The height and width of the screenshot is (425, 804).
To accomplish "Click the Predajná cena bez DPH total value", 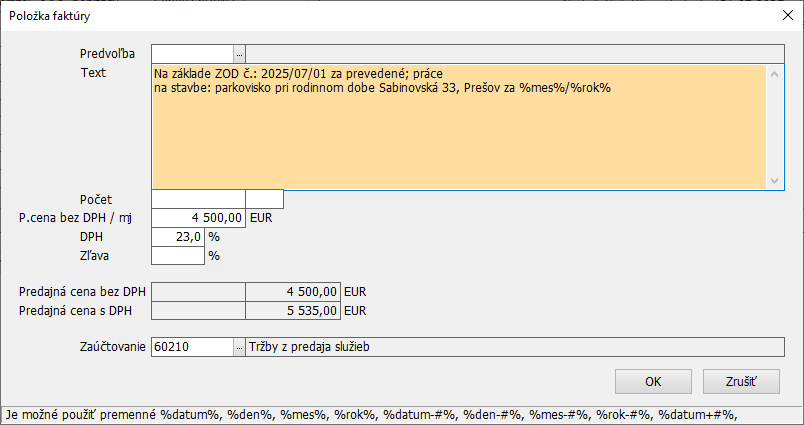I will point(293,292).
